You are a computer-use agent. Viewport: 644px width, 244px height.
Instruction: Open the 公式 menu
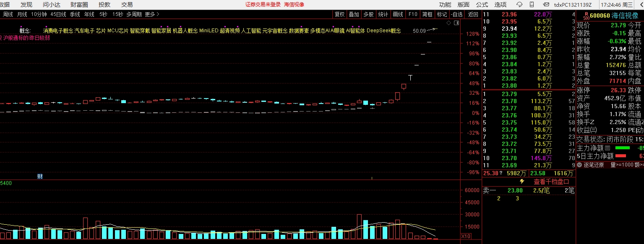482,5
